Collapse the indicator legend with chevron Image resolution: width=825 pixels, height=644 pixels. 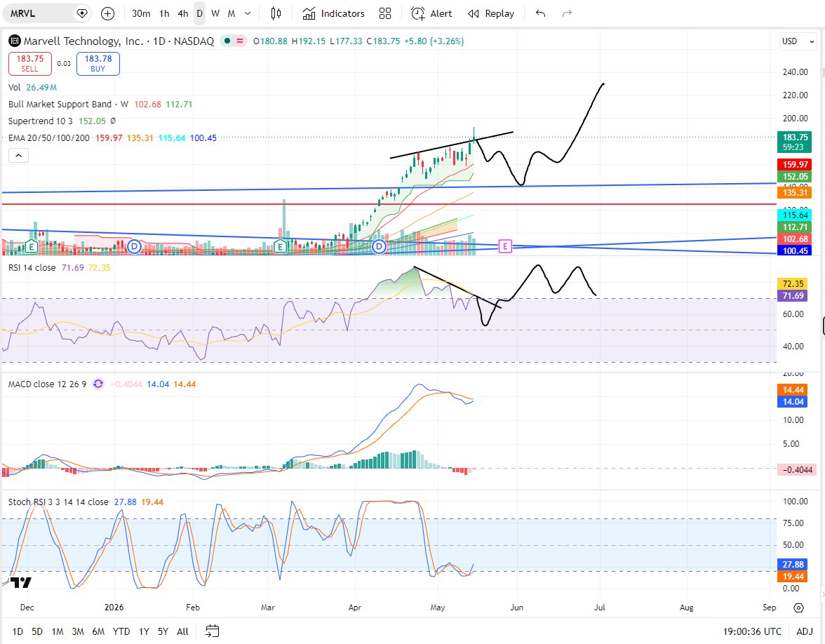coord(18,155)
